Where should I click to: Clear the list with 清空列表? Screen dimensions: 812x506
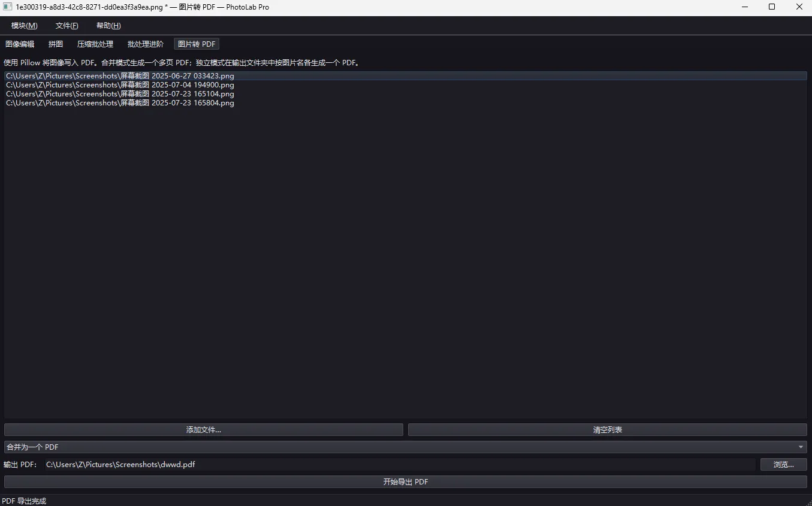tap(608, 430)
